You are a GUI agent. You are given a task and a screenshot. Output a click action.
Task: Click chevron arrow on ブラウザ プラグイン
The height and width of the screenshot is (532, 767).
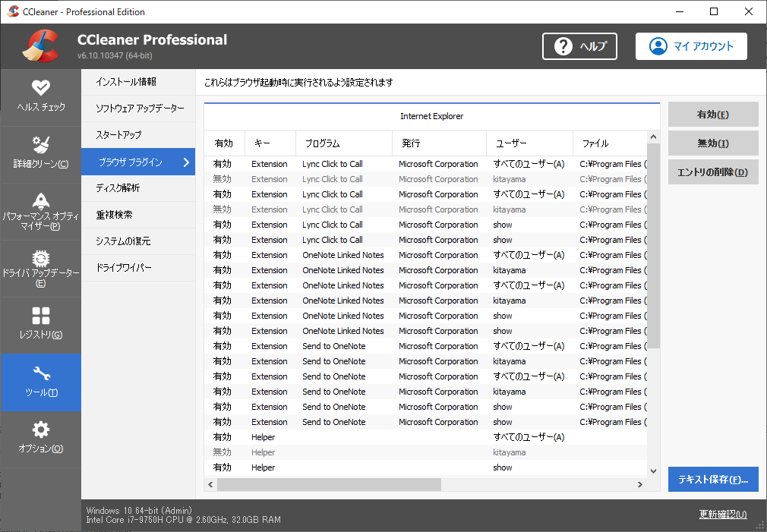point(186,162)
